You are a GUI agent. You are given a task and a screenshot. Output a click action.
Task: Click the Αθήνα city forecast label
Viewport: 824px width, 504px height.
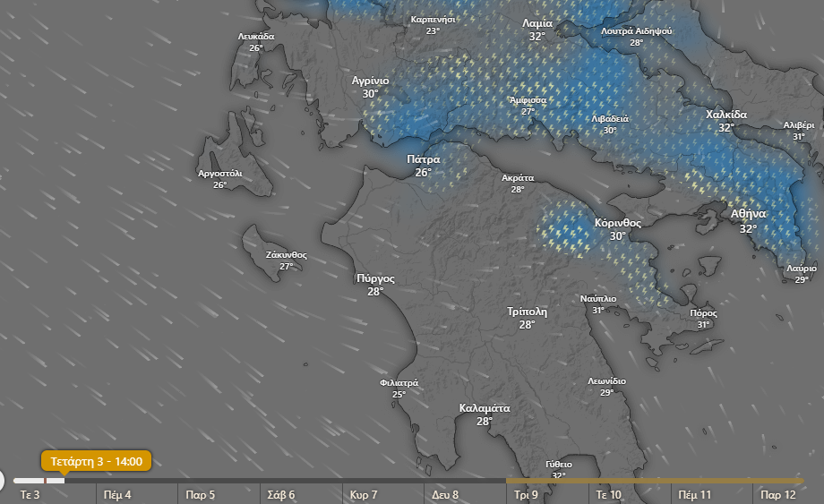(x=747, y=215)
